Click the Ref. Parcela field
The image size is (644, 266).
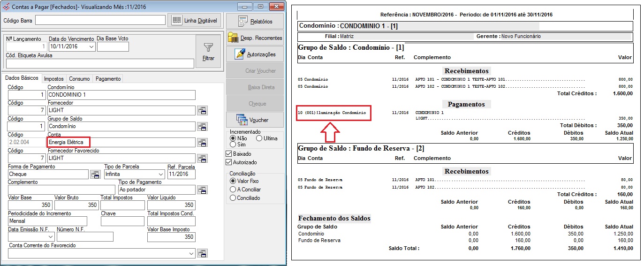coord(181,174)
